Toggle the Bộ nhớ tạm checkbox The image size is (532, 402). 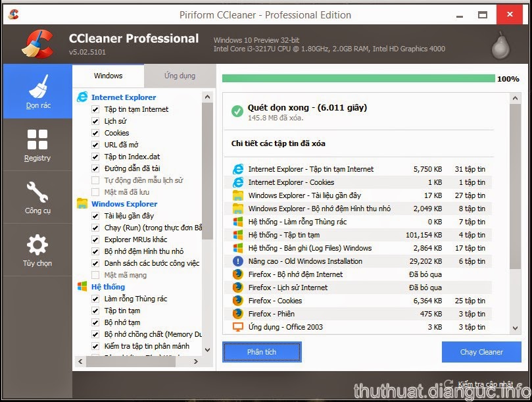(95, 322)
